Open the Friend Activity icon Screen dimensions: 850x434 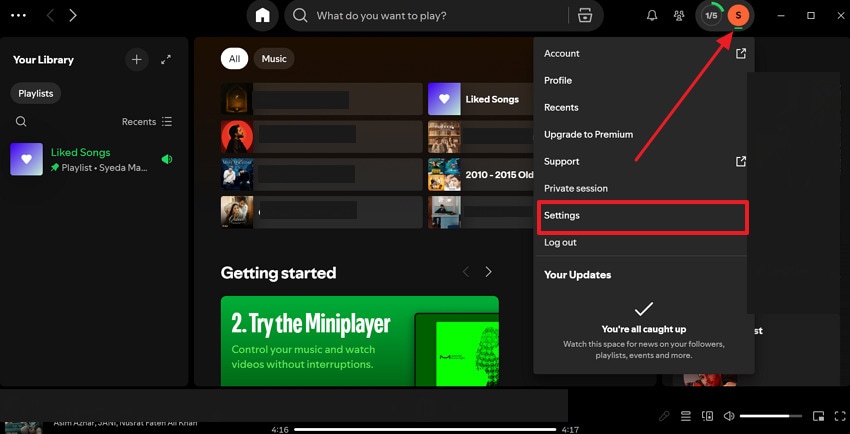pyautogui.click(x=679, y=16)
